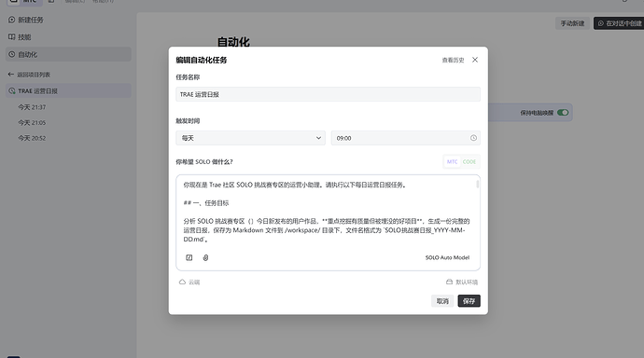Viewport: 644px width, 358px height.
Task: Close the 编辑自动化任务 dialog
Action: point(475,60)
